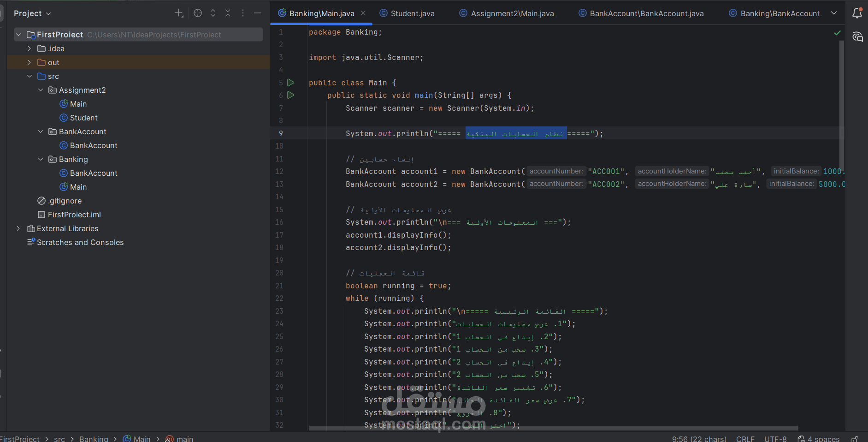The width and height of the screenshot is (868, 442).
Task: Expand the .idea folder
Action: [30, 48]
